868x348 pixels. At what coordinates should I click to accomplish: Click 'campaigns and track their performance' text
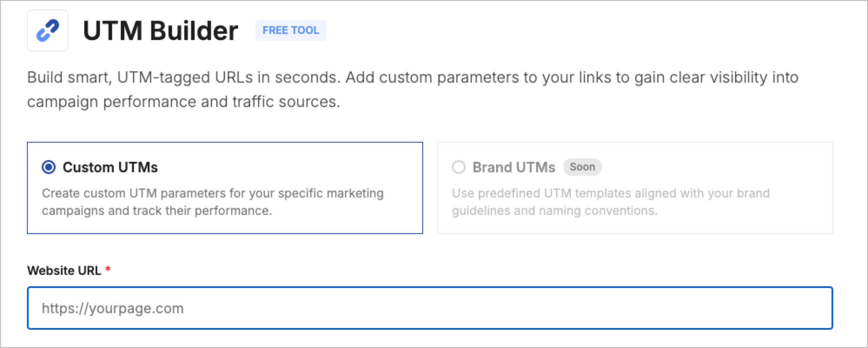tap(157, 211)
